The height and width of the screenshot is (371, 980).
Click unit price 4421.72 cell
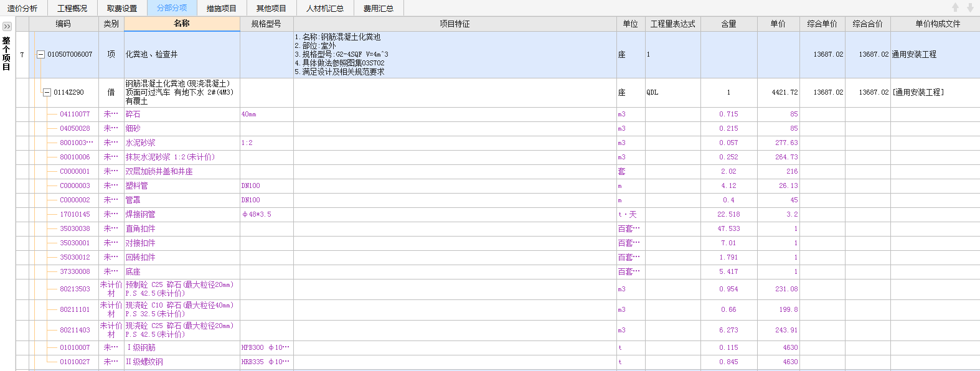pos(778,92)
